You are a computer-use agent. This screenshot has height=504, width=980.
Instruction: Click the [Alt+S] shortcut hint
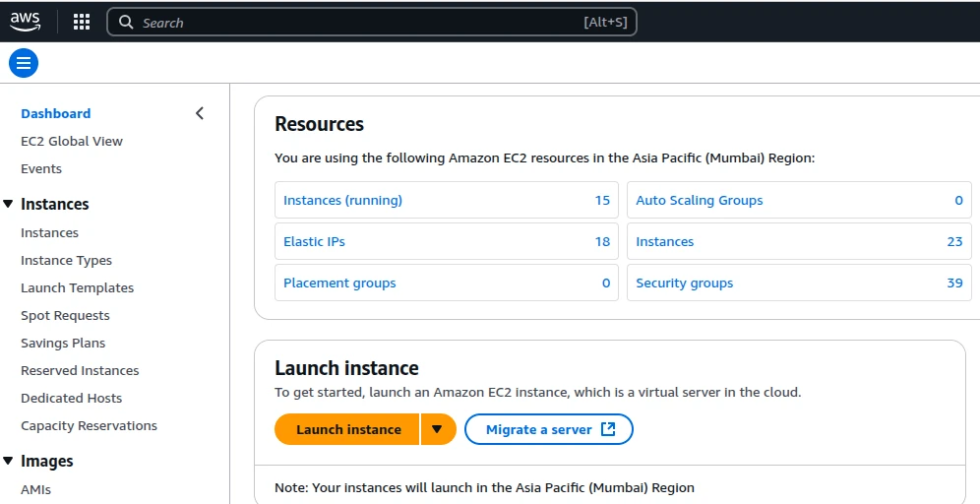tap(606, 23)
